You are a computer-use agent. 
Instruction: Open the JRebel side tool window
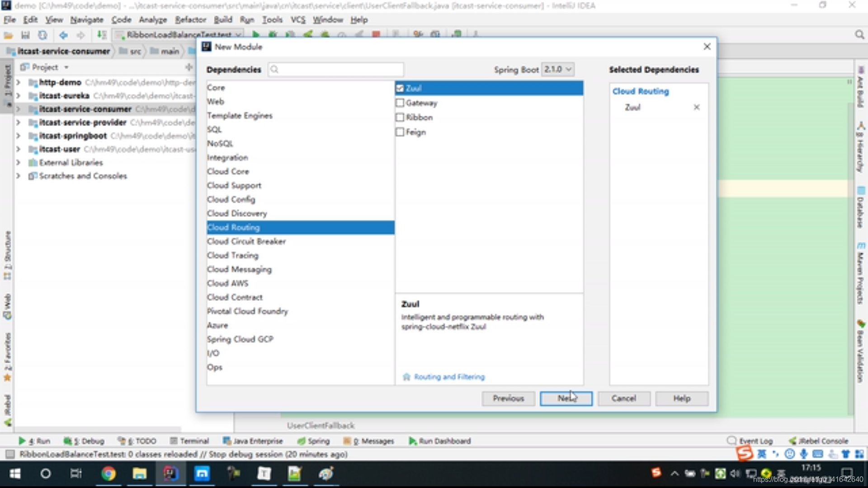[8, 410]
